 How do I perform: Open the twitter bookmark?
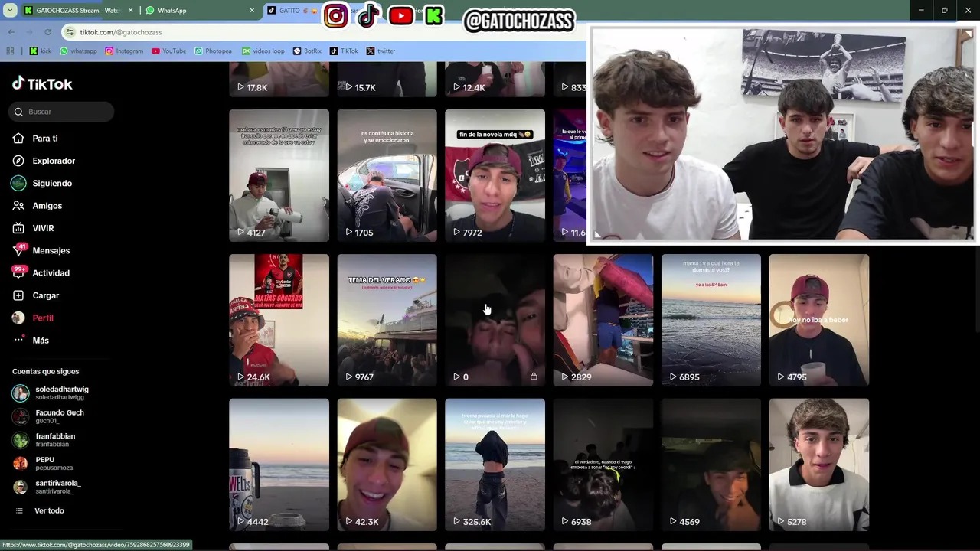[x=381, y=51]
